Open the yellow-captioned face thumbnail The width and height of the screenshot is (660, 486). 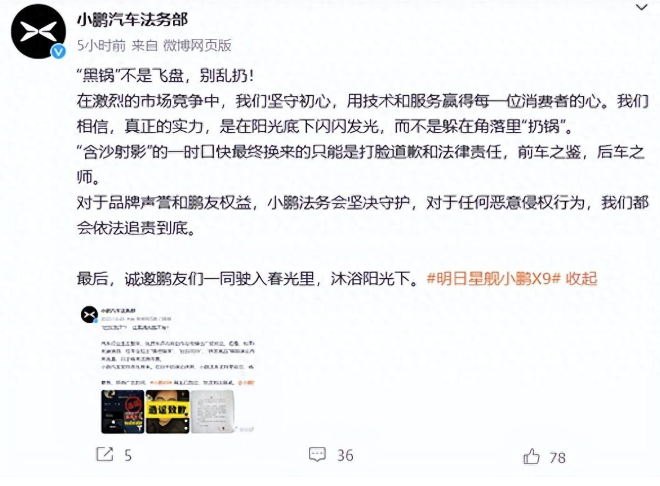coord(167,412)
